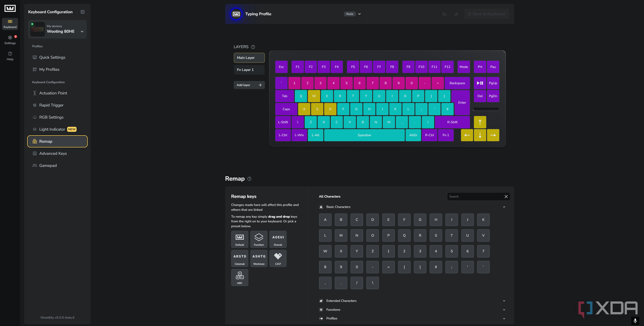Pick the # key from Basic Characters
Screen dimensions: 644x326
pos(436,267)
